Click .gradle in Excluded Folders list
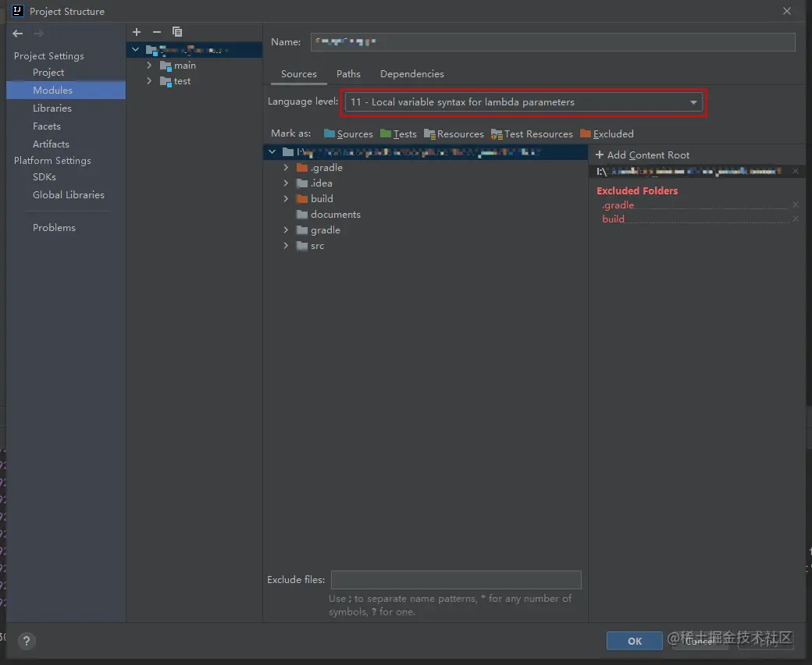812x665 pixels. click(x=618, y=205)
